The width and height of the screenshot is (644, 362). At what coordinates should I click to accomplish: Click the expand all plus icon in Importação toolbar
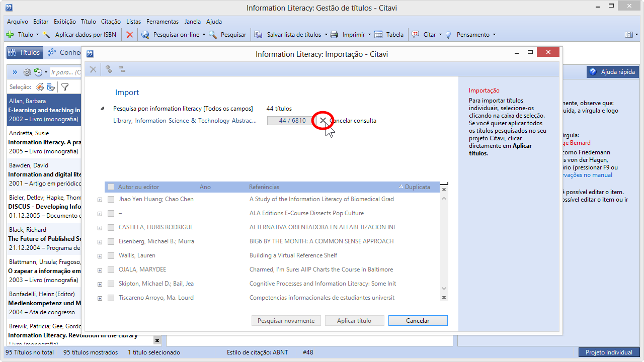pos(109,69)
